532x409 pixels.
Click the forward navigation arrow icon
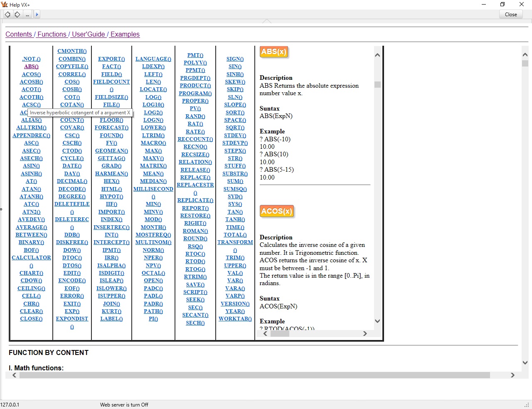[17, 15]
